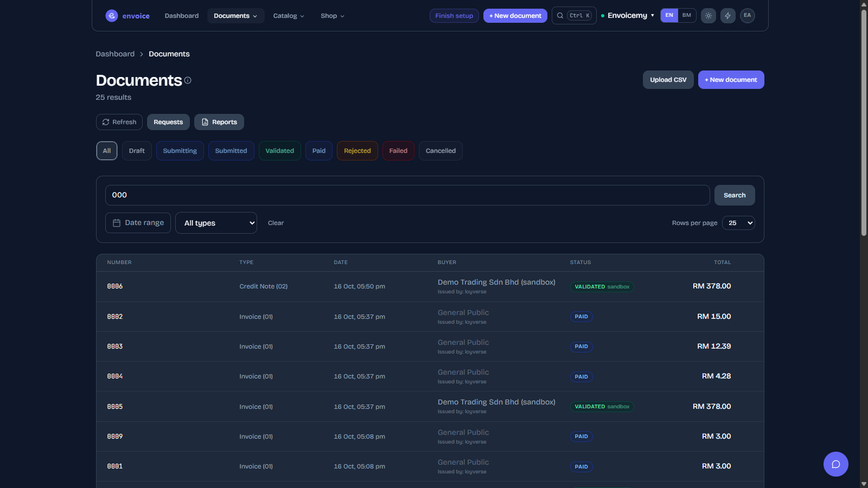The height and width of the screenshot is (488, 868).
Task: Click Dashboard breadcrumb link
Action: coord(115,54)
